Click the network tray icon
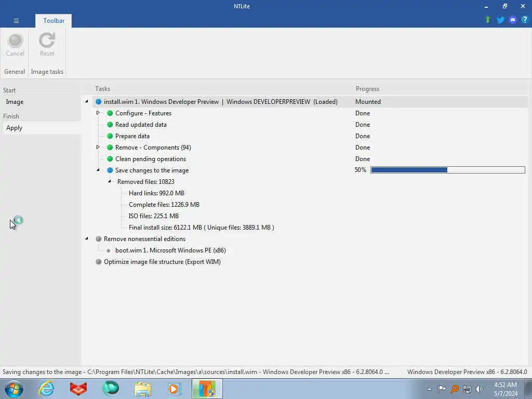Image resolution: width=532 pixels, height=399 pixels. tap(467, 389)
